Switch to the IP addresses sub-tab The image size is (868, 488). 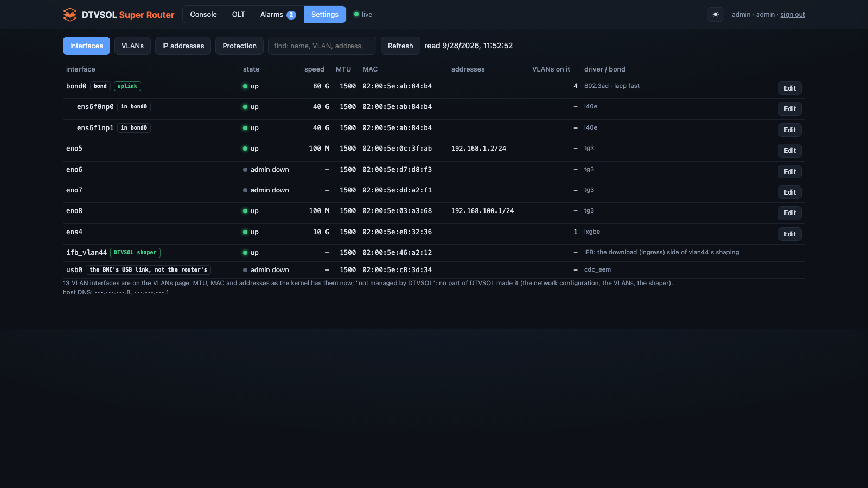183,46
